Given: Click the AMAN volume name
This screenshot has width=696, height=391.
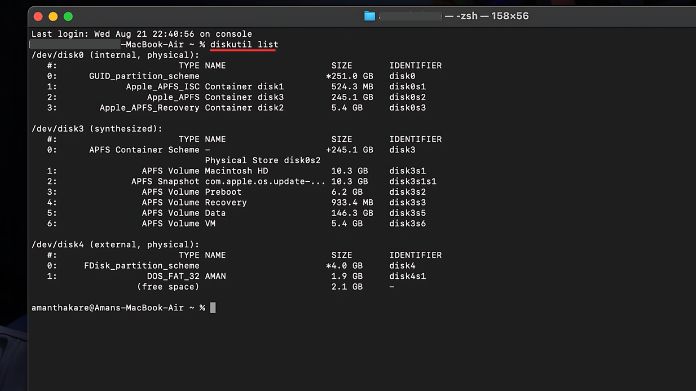Looking at the screenshot, I should point(215,276).
